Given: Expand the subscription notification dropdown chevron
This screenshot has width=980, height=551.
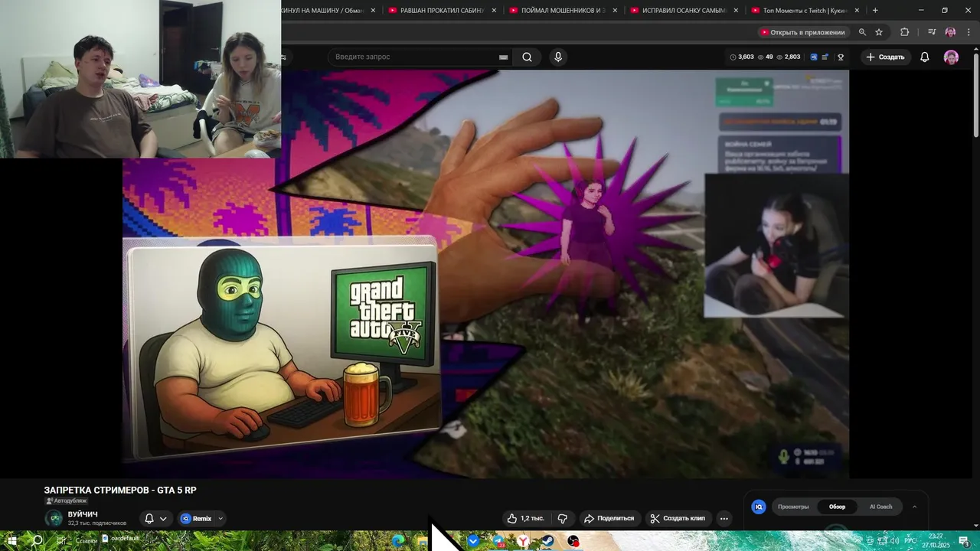Looking at the screenshot, I should tap(163, 518).
